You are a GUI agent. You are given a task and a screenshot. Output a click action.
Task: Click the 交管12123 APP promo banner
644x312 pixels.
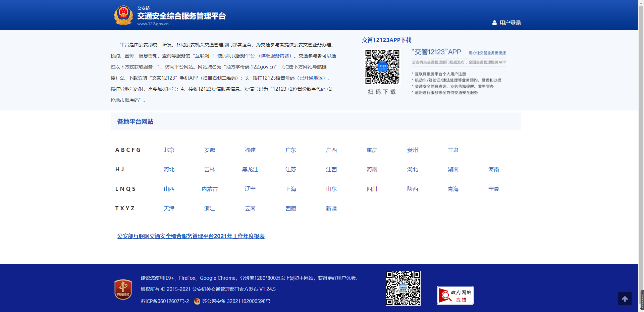pyautogui.click(x=459, y=72)
